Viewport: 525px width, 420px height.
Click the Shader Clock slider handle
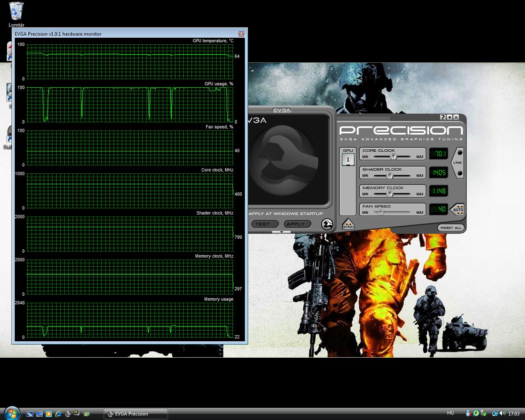pos(390,176)
